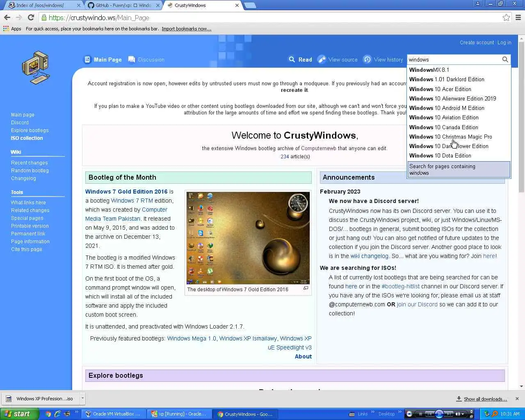Expand the Links toolbar chevron on taskbar
This screenshot has height=420, width=525.
tap(373, 412)
